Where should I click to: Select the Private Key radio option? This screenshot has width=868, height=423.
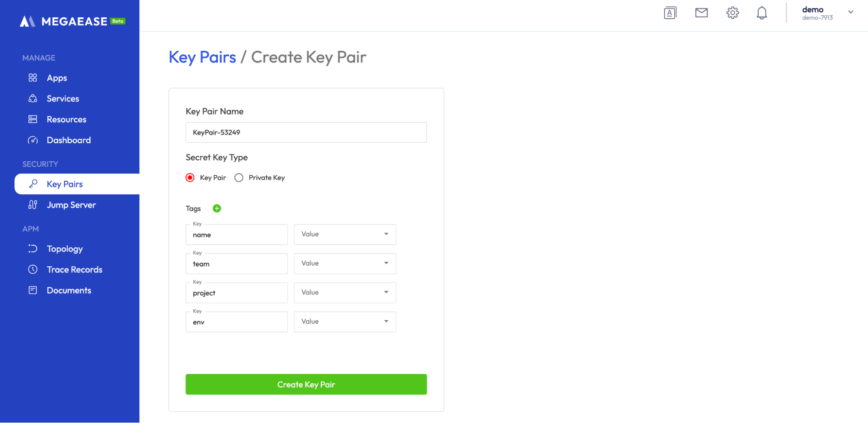coord(239,178)
